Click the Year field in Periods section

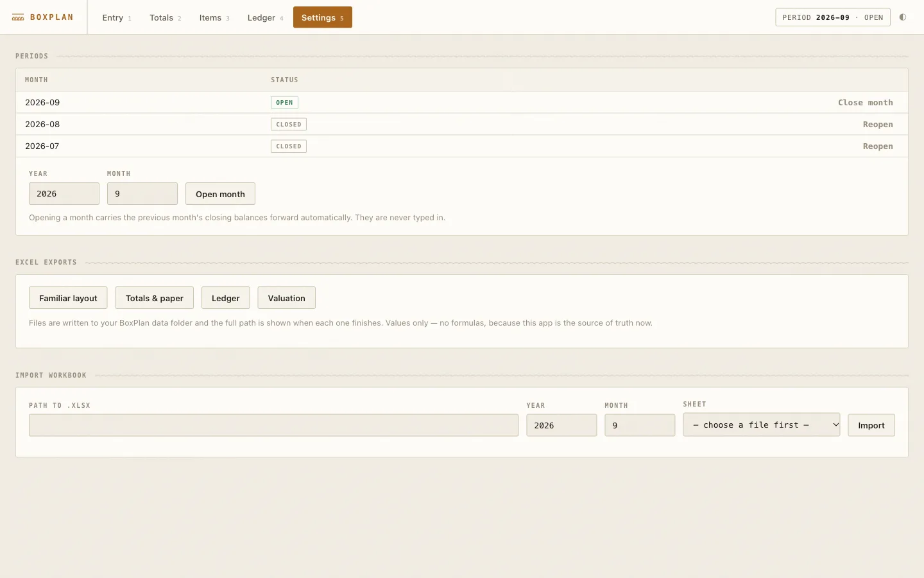(x=64, y=194)
